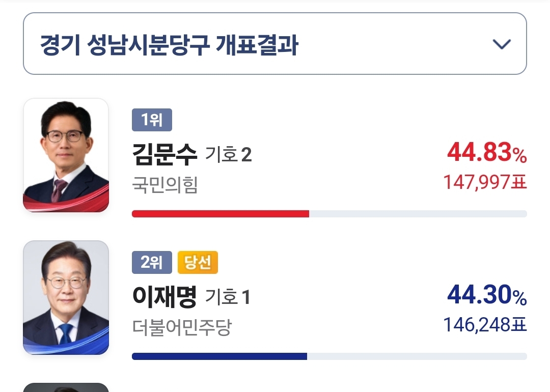Viewport: 550px width, 392px height.
Task: Click the 2위 rank badge
Action: click(152, 262)
